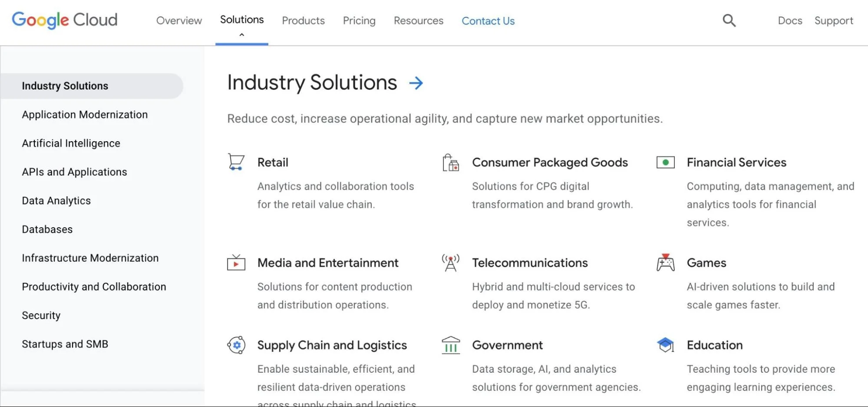
Task: Open the Overview nav item
Action: tap(179, 20)
